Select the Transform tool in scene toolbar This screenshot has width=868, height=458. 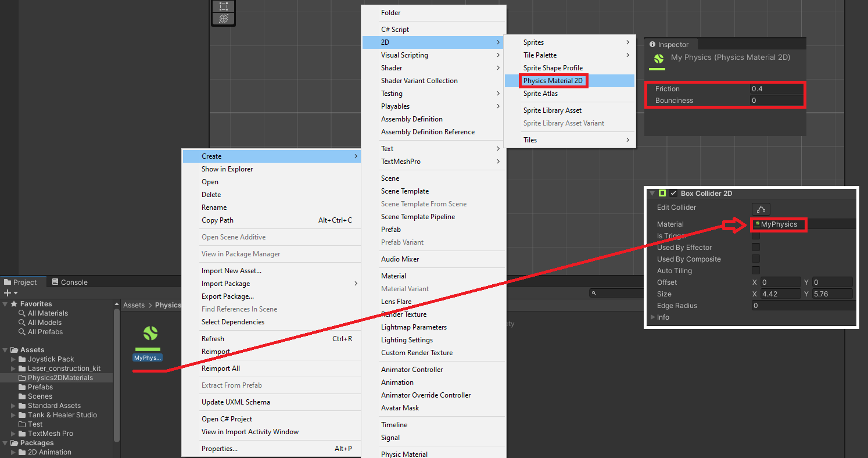[223, 19]
